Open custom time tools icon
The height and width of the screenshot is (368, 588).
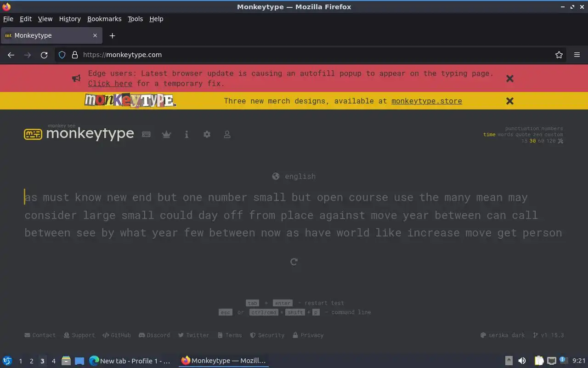point(560,141)
